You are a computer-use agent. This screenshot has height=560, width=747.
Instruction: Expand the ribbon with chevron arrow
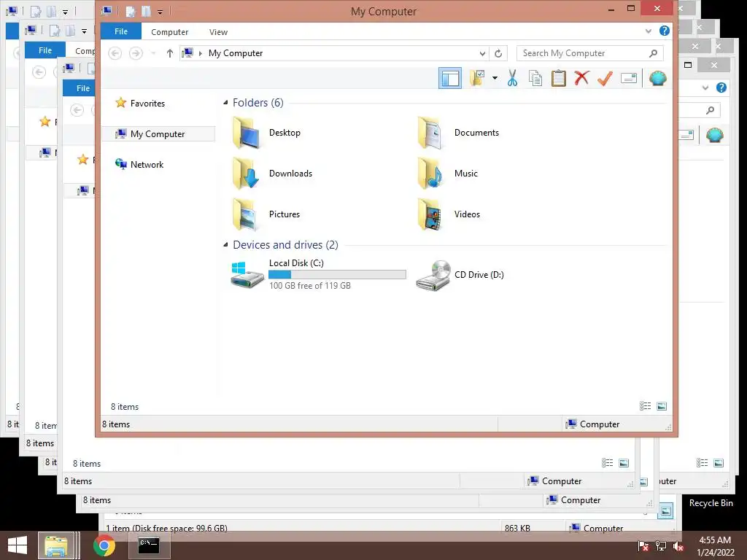coord(648,31)
